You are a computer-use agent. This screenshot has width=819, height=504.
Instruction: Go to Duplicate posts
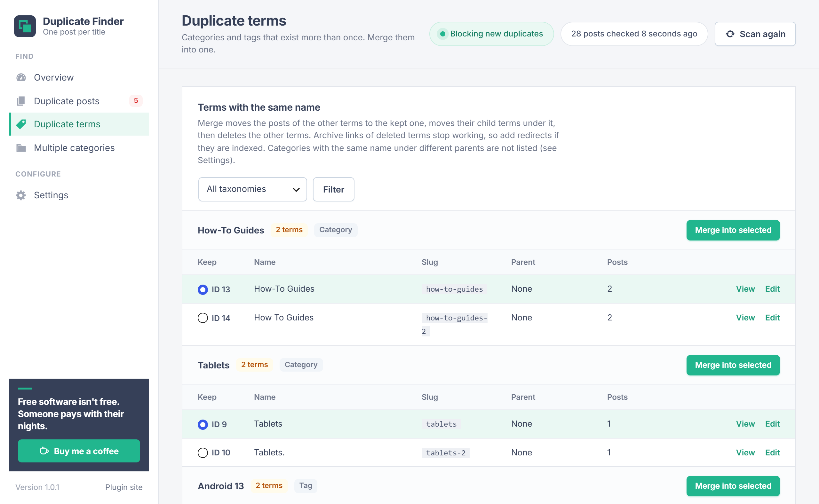(79, 101)
